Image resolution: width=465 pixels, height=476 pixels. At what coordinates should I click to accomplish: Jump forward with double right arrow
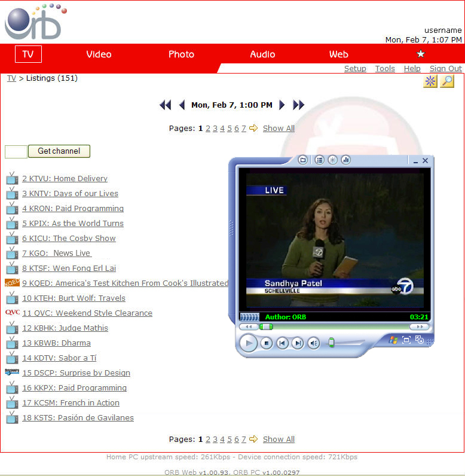pos(298,105)
